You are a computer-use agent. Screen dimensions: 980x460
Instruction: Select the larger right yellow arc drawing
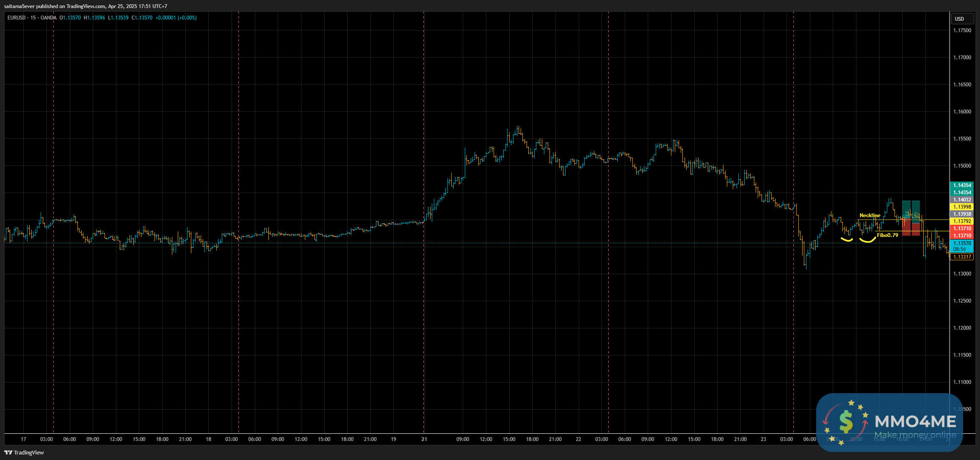tap(867, 241)
